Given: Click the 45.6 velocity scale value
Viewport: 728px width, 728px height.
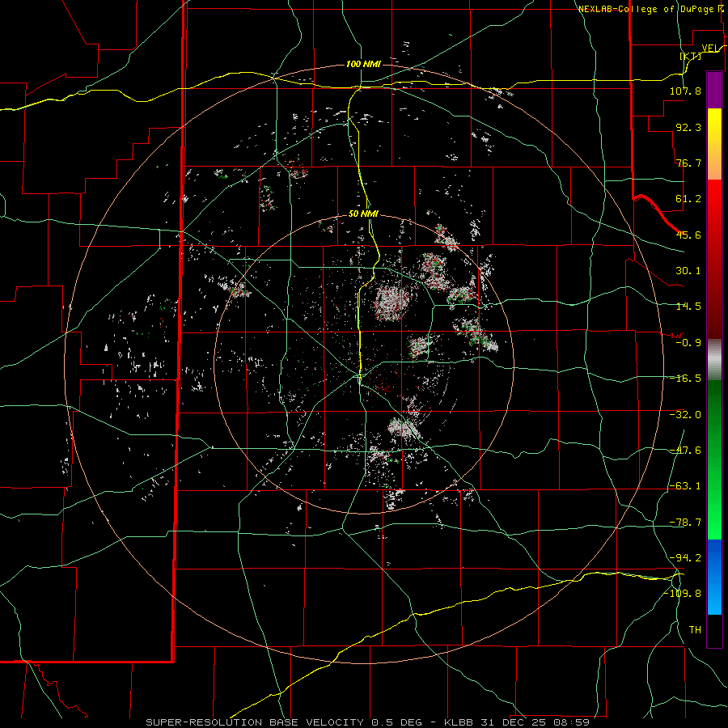Looking at the screenshot, I should pyautogui.click(x=688, y=235).
